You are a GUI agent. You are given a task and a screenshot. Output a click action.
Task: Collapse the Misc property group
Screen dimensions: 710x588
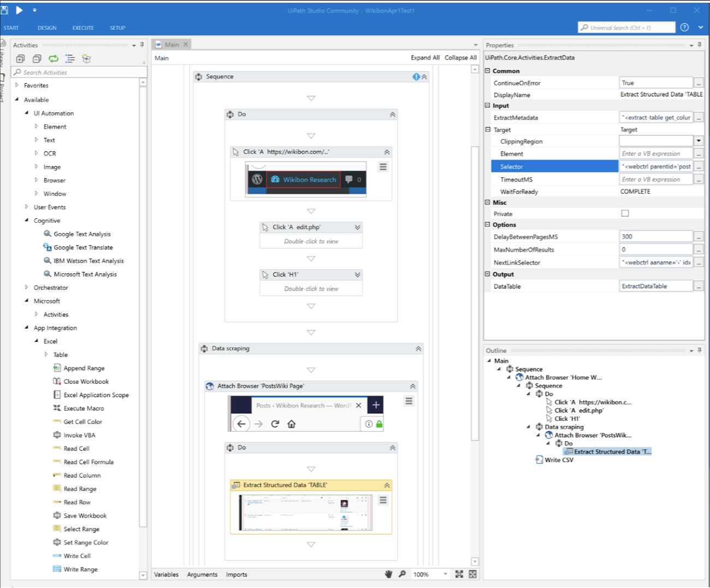click(488, 202)
